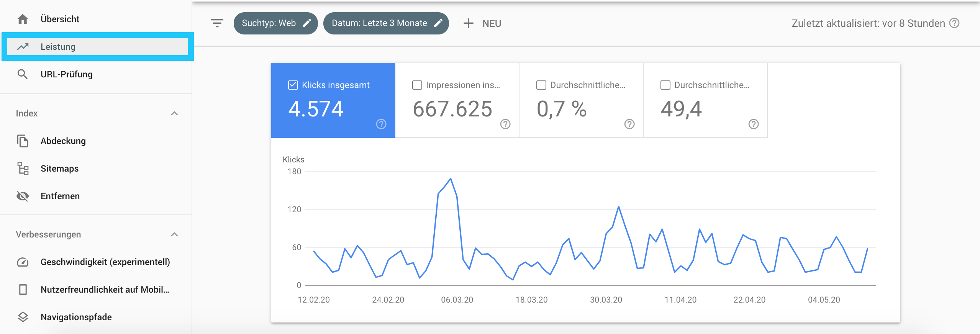The height and width of the screenshot is (334, 980).
Task: Click the 4.574 total clicks value
Action: (316, 109)
